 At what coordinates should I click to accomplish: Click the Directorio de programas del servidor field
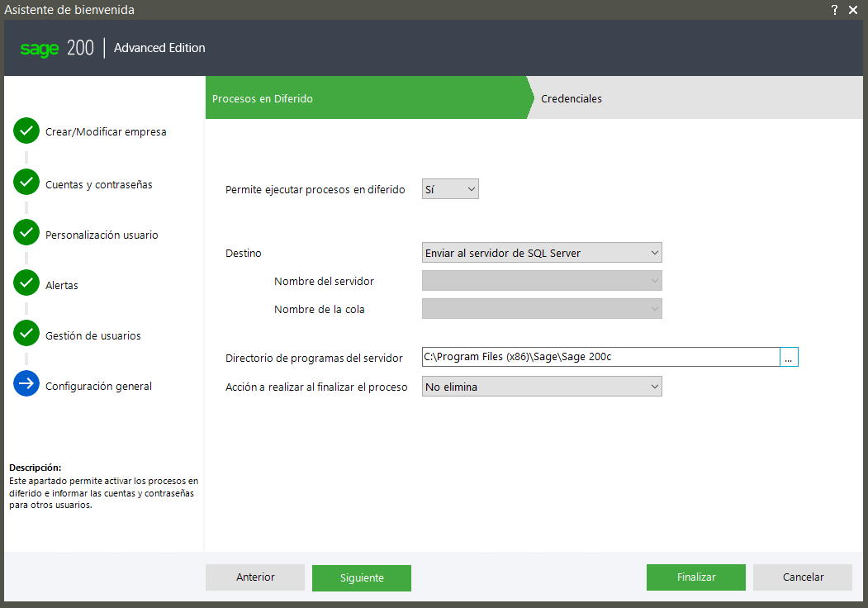click(600, 357)
